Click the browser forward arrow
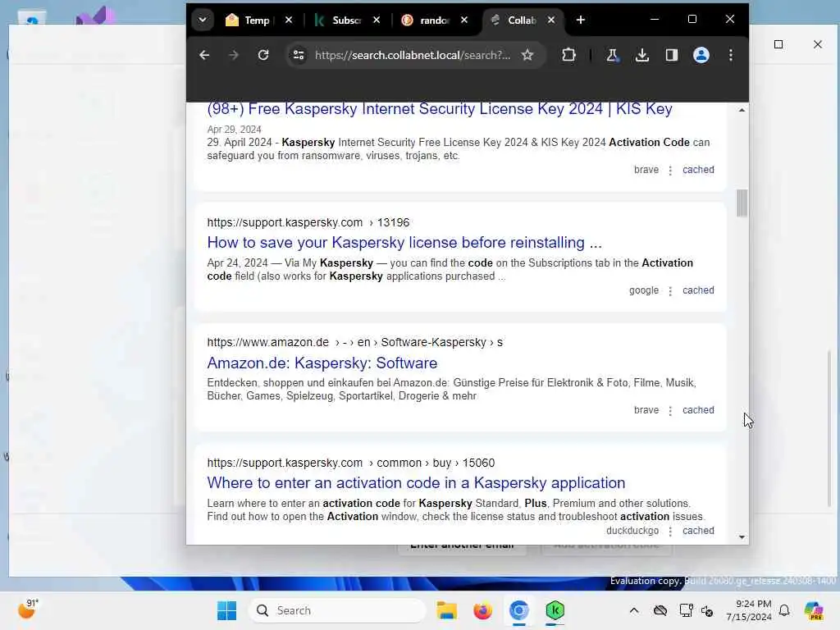The width and height of the screenshot is (840, 630). tap(234, 55)
